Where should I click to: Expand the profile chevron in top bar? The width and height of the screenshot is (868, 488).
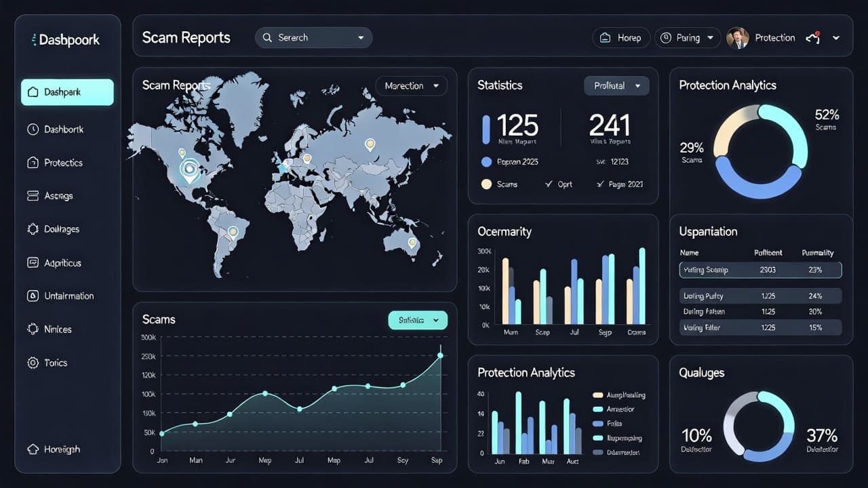pyautogui.click(x=836, y=38)
